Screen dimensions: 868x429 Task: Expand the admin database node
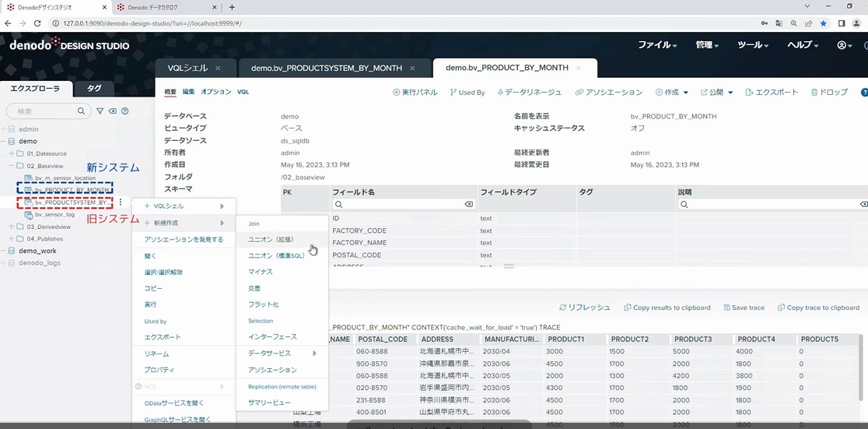click(3, 129)
